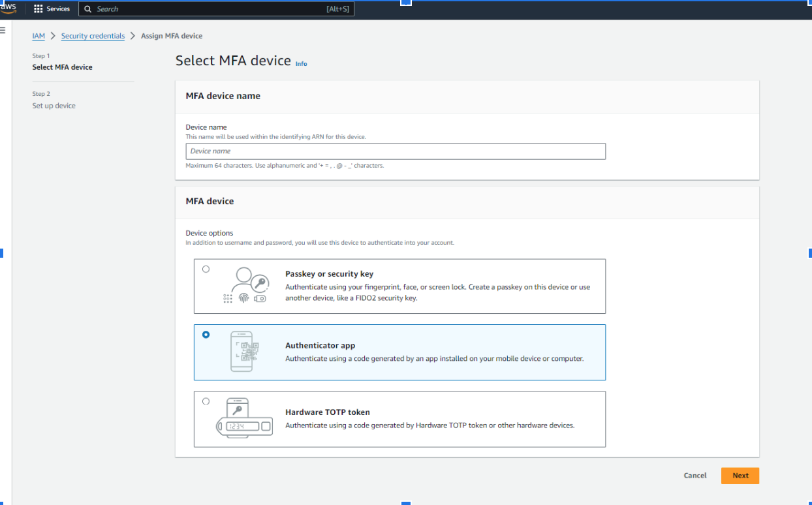Screen dimensions: 812x505
Task: Click the Cancel button
Action: tap(695, 476)
